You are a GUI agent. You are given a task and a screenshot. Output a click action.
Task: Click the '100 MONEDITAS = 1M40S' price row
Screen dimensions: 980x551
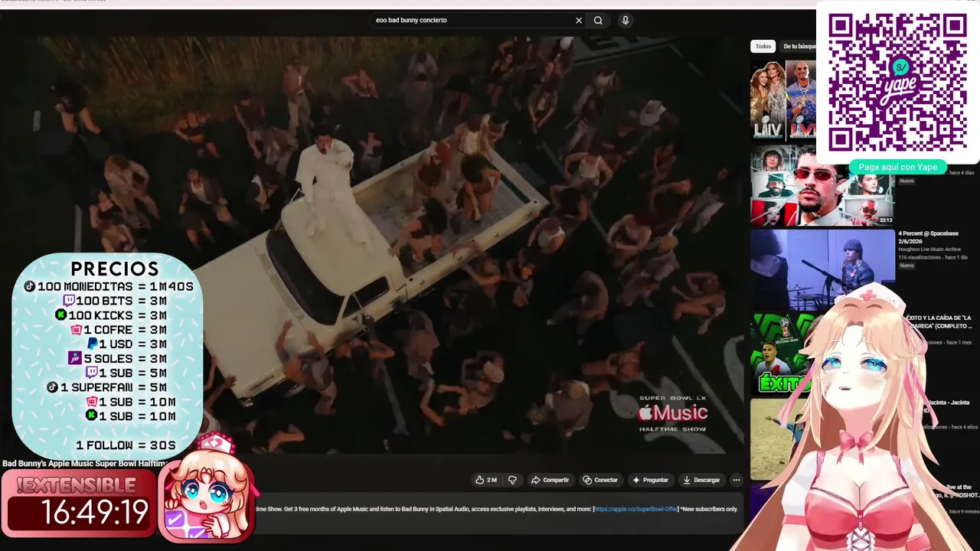(109, 286)
